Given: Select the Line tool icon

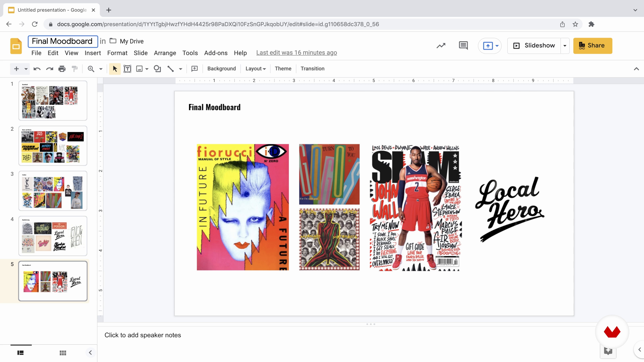Looking at the screenshot, I should click(171, 69).
